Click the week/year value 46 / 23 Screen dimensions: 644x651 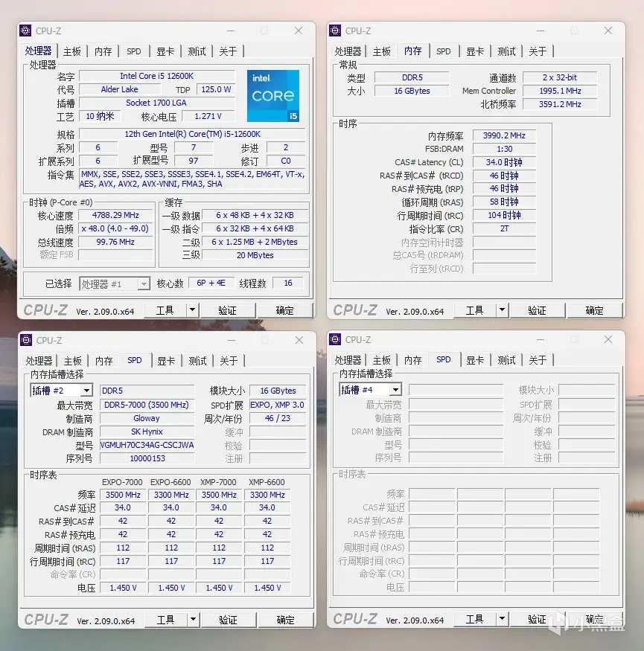[277, 418]
